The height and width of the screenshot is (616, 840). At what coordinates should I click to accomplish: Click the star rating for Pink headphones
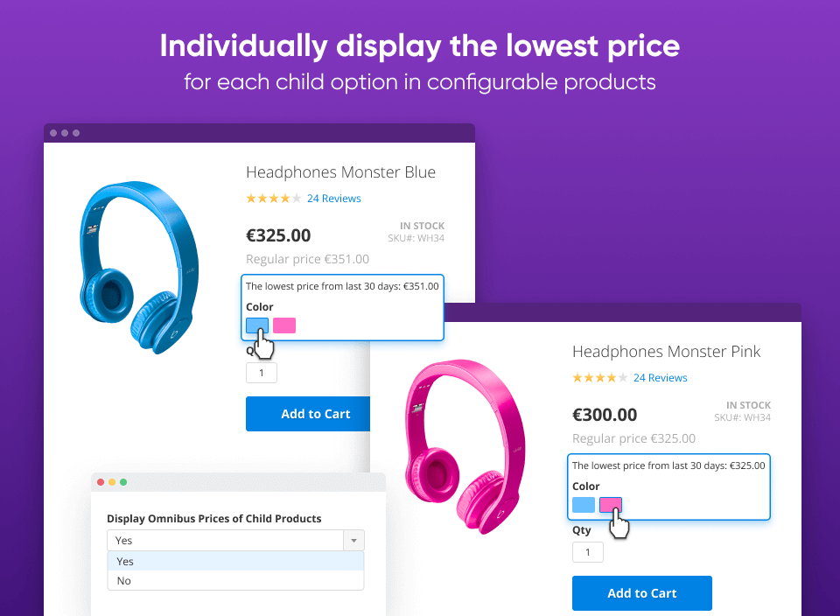tap(599, 378)
